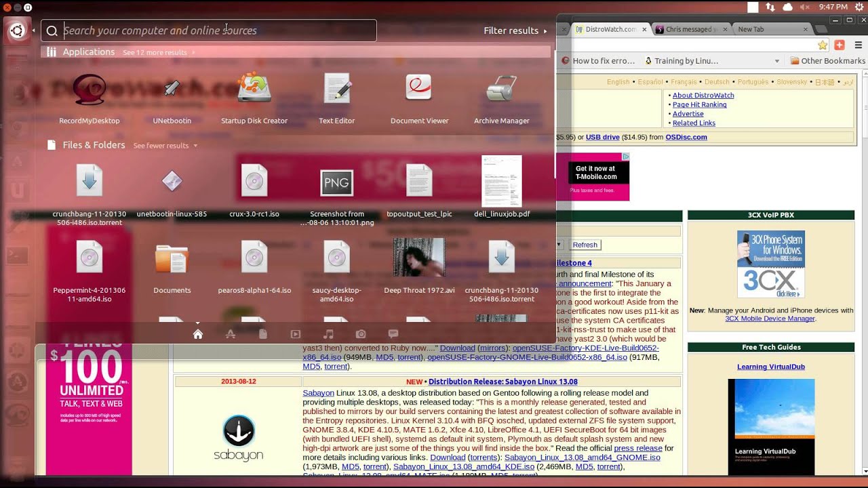Viewport: 868px width, 488px height.
Task: Click press release link in Sabayon article
Action: 637,448
